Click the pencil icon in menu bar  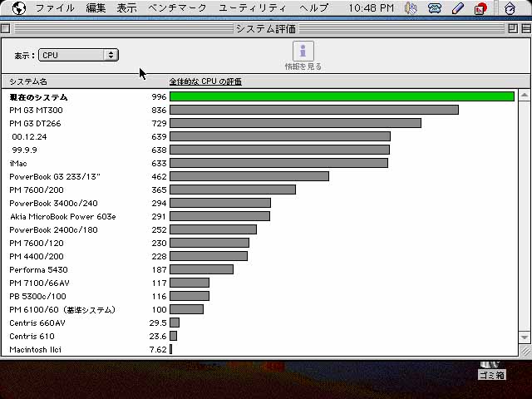coord(458,8)
